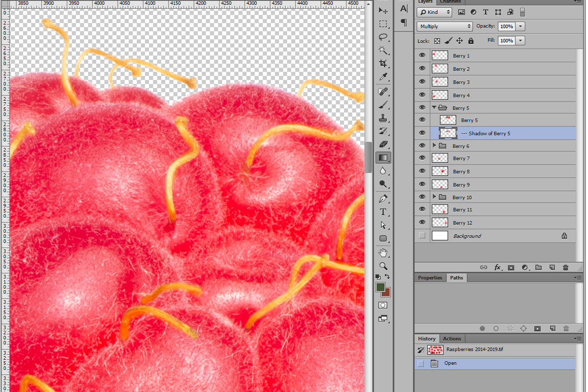Create new adjustment layer icon
Screen dimensions: 588x392
pyautogui.click(x=525, y=268)
